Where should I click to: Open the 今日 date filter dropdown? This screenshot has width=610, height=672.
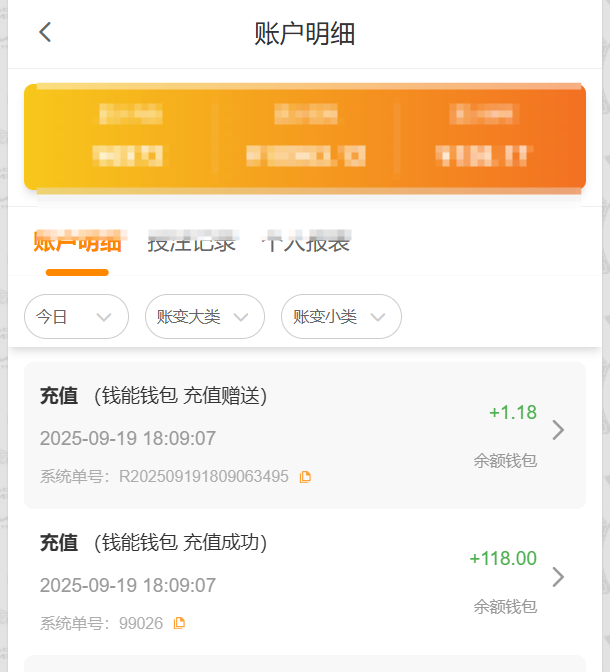[x=76, y=317]
